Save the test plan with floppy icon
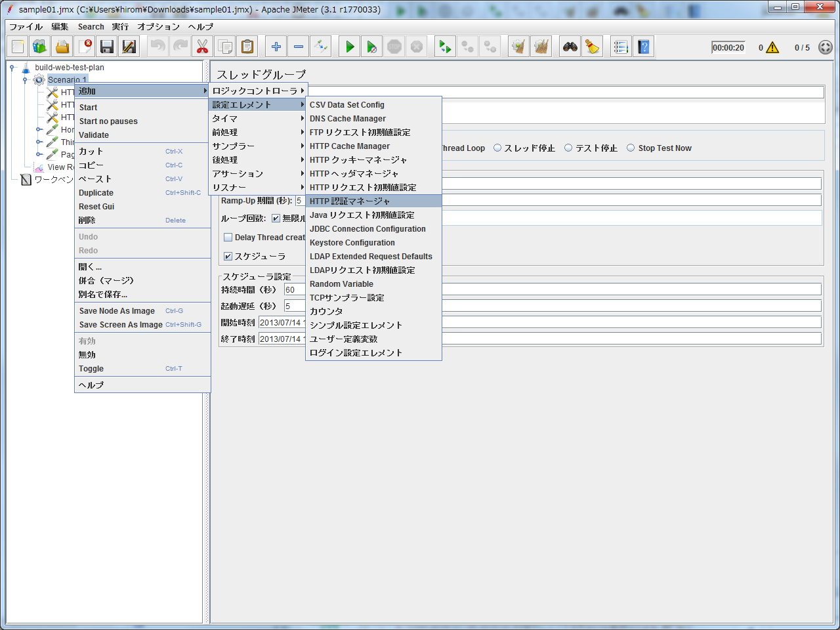This screenshot has width=840, height=630. point(107,47)
